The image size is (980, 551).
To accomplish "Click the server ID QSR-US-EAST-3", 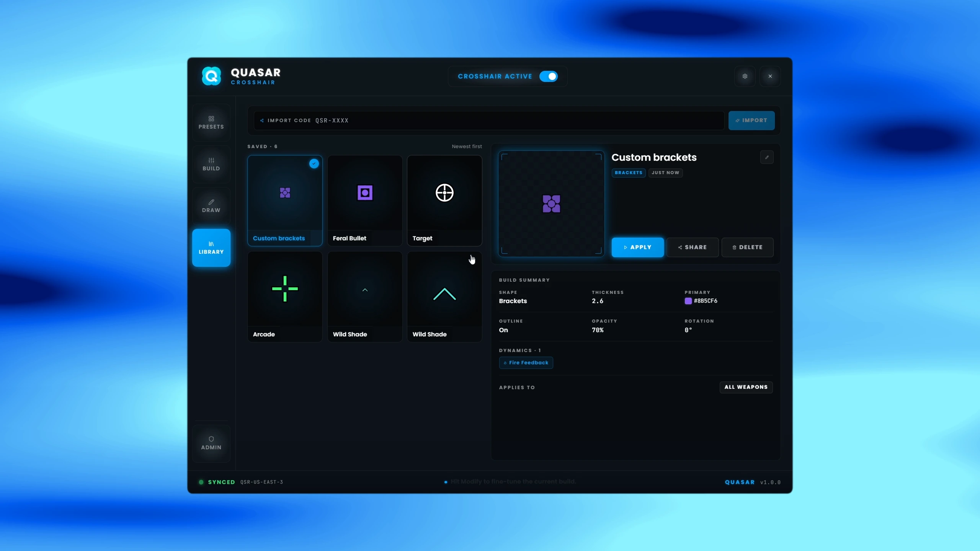I will coord(261,482).
